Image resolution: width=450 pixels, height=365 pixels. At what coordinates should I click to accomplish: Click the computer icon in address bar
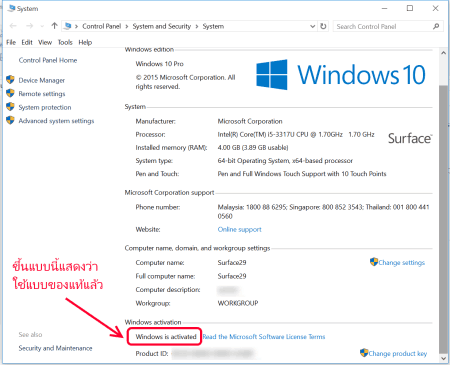coord(68,26)
